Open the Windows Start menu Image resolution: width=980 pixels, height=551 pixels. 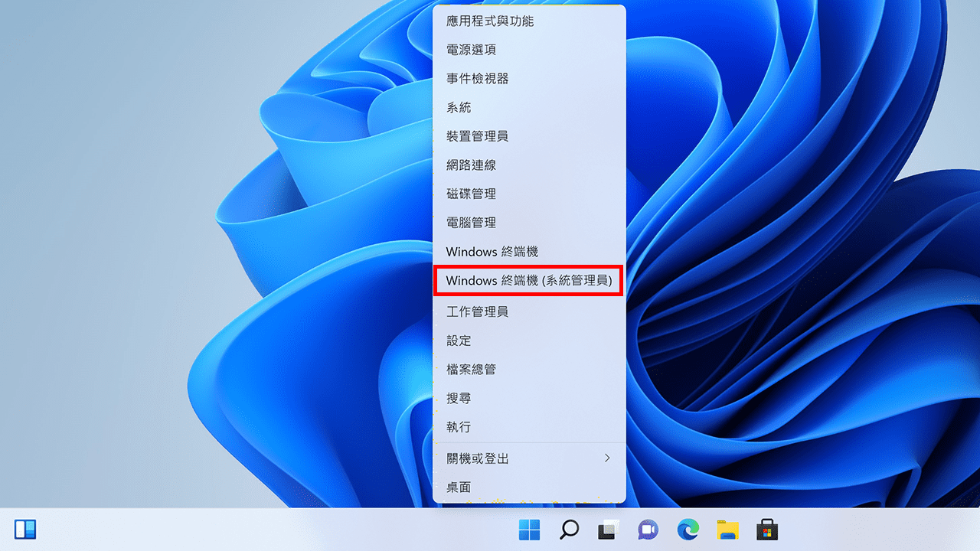pos(528,529)
